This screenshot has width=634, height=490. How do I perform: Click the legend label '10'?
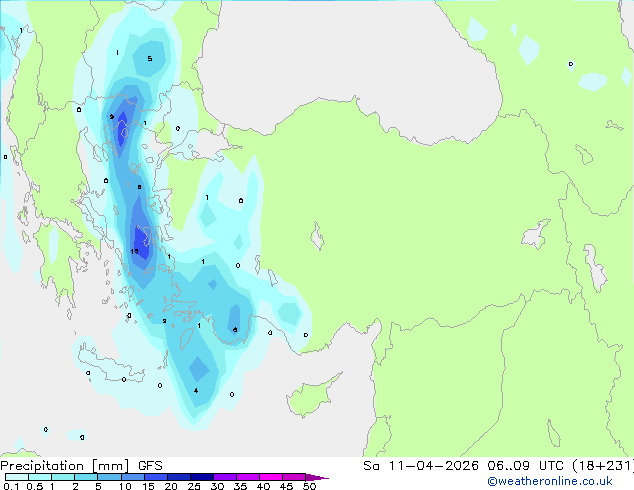pos(125,486)
